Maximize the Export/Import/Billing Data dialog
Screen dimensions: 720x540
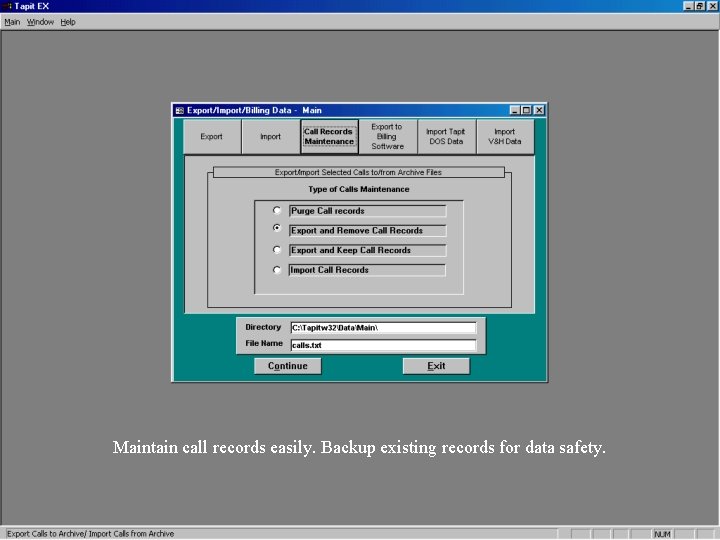(x=527, y=110)
